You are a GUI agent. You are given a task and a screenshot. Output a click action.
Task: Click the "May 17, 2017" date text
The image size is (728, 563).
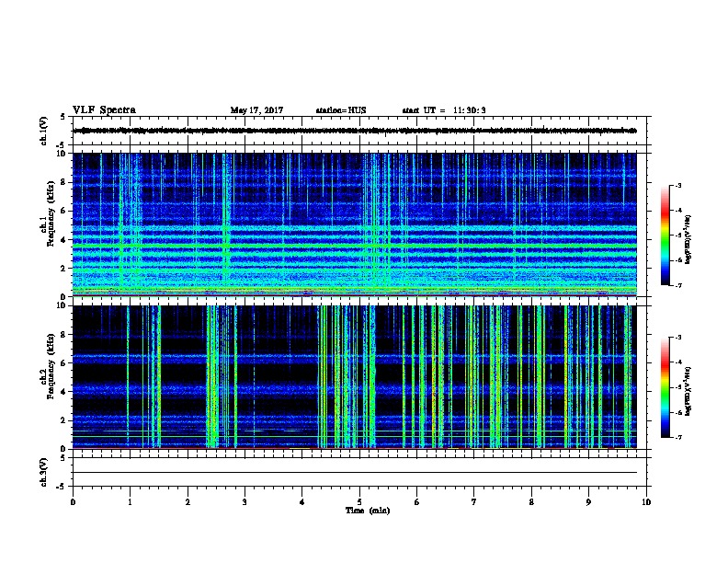click(256, 110)
